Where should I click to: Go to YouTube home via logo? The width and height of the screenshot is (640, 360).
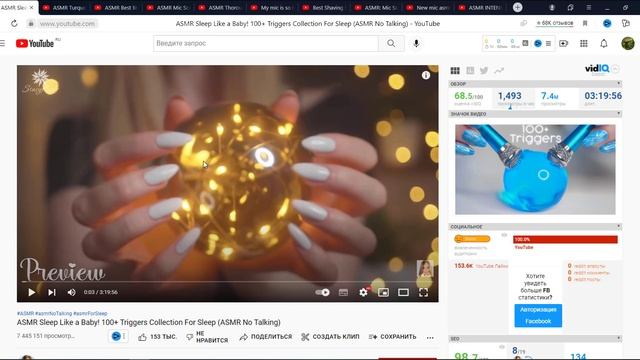click(x=35, y=43)
